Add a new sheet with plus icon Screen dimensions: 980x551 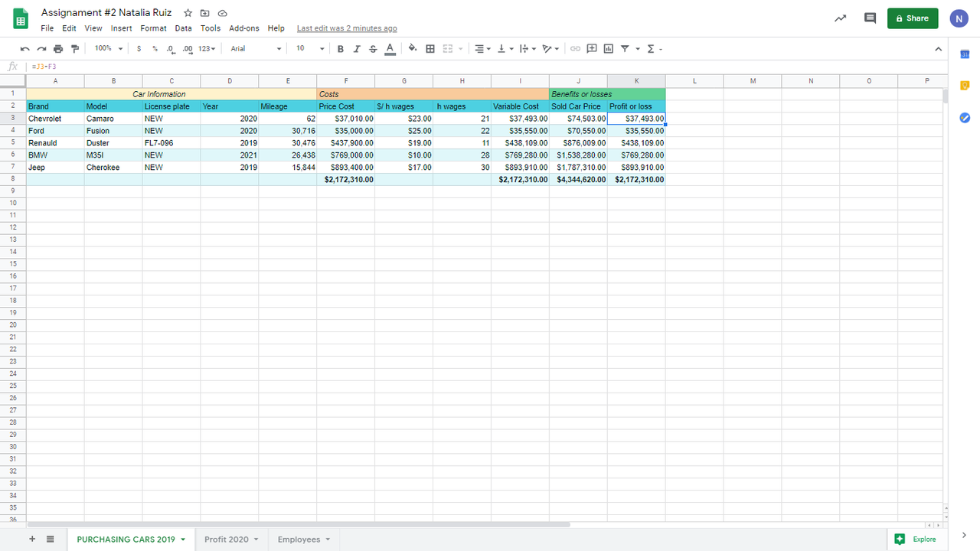pyautogui.click(x=32, y=539)
